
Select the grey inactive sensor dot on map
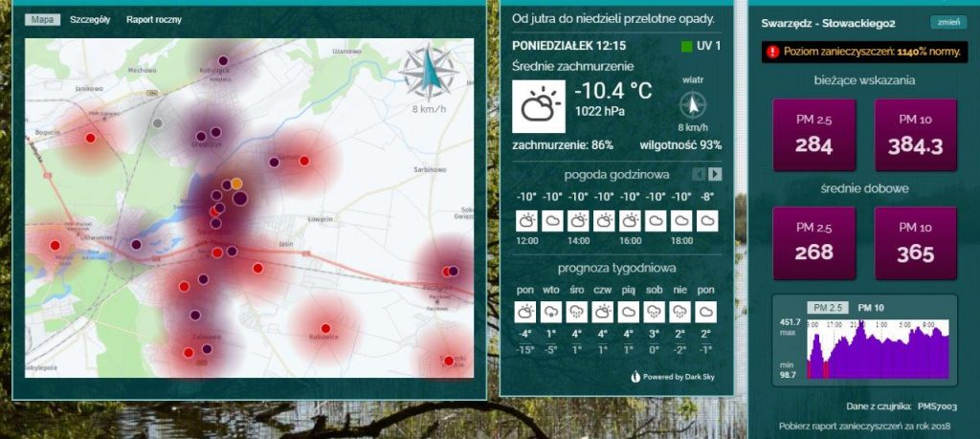point(158,123)
